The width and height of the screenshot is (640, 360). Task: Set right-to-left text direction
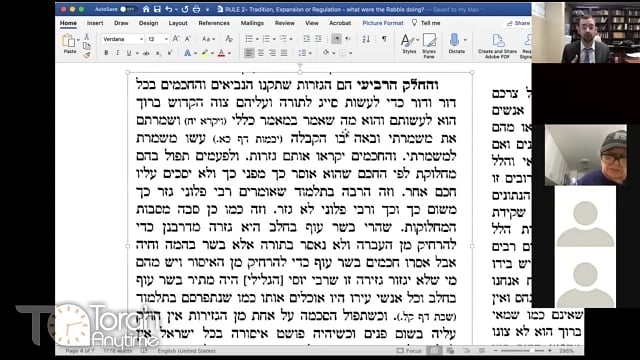347,39
